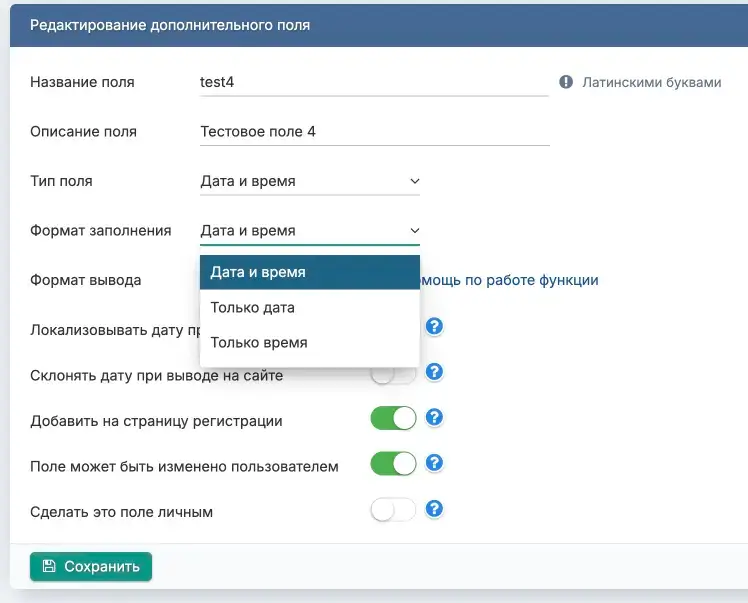Open the Тип поля dropdown
This screenshot has width=748, height=603.
(309, 181)
